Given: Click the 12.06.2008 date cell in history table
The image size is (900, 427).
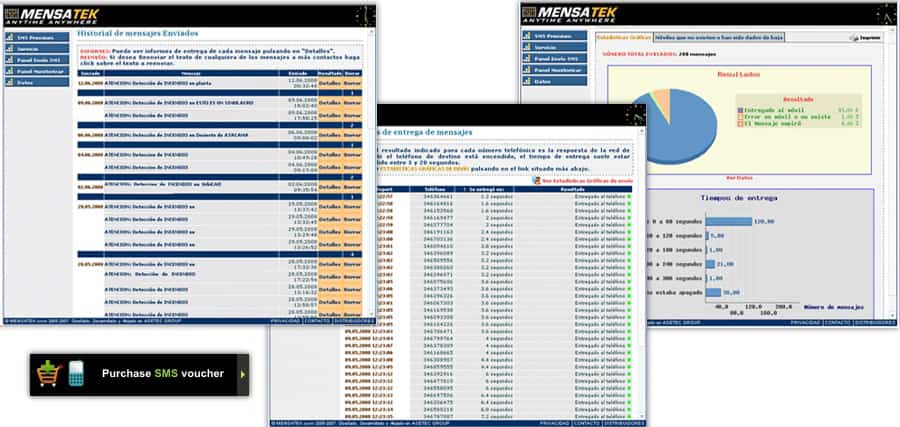Looking at the screenshot, I should pos(90,83).
